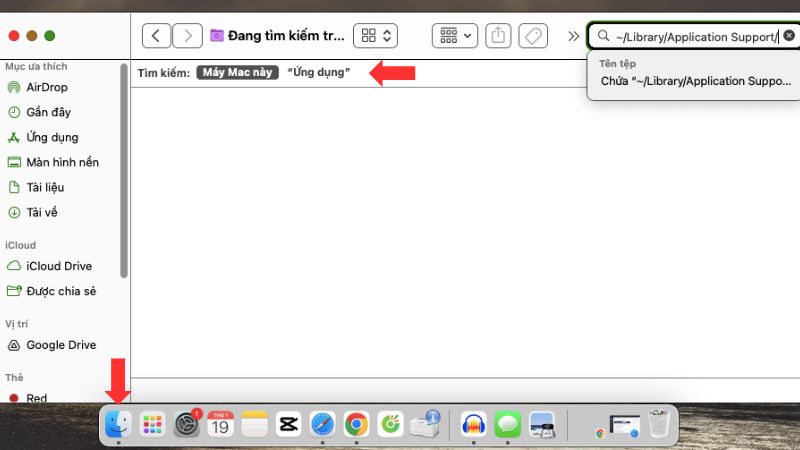Launch Cốc Cốc browser from the Dock

pyautogui.click(x=390, y=424)
